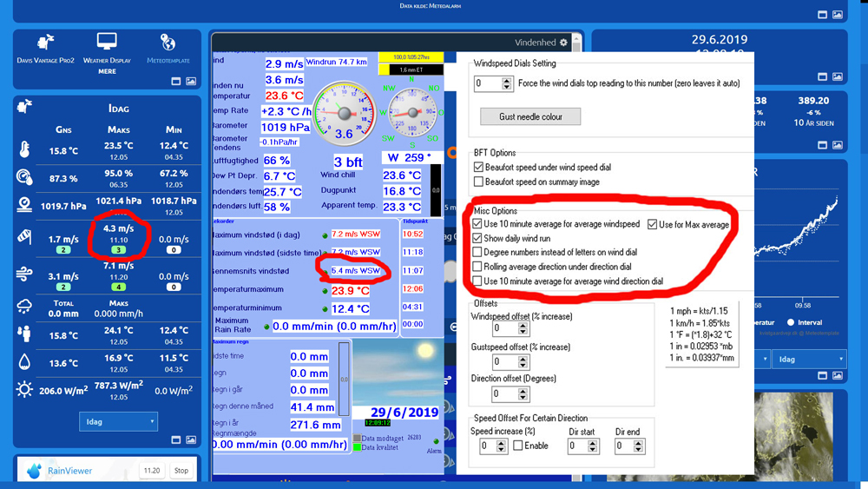Click apparent temperature person icon
868x489 pixels.
[24, 334]
